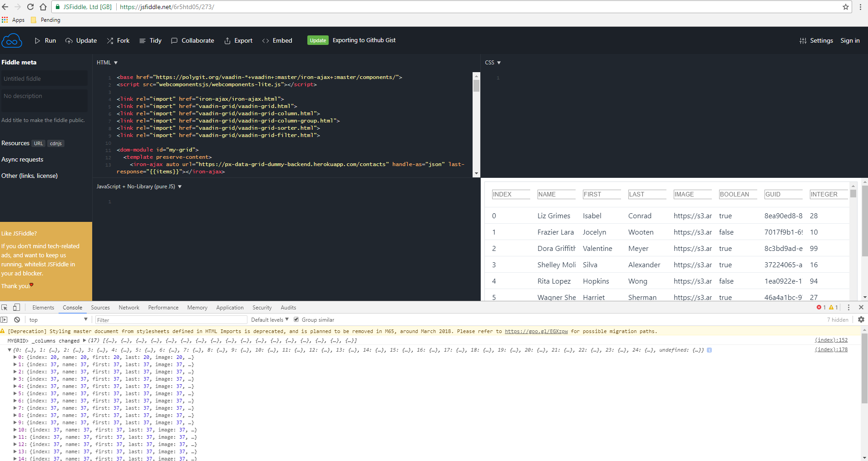Open source link (index):152
868x461 pixels.
(x=831, y=340)
